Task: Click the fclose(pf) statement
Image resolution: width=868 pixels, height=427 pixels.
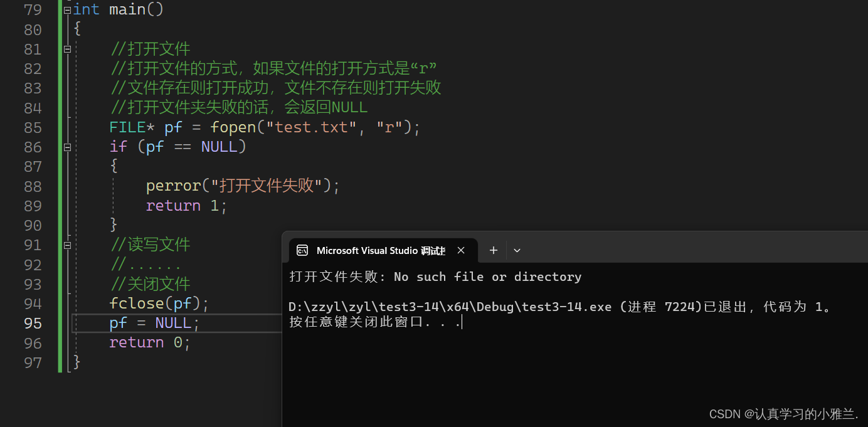Action: 159,303
